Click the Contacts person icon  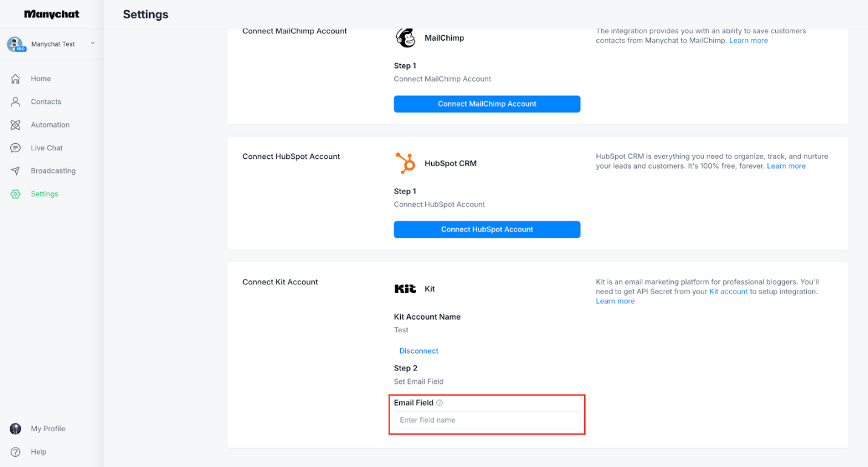(16, 102)
